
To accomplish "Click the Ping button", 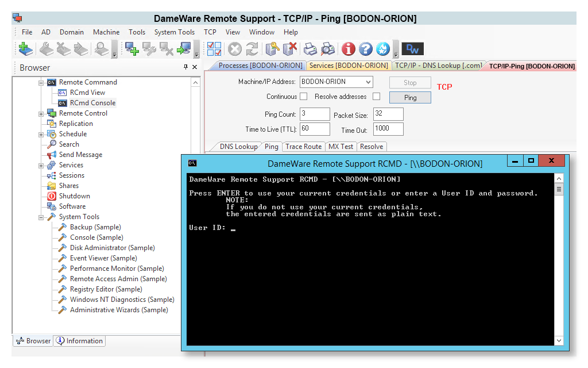I will pyautogui.click(x=410, y=98).
